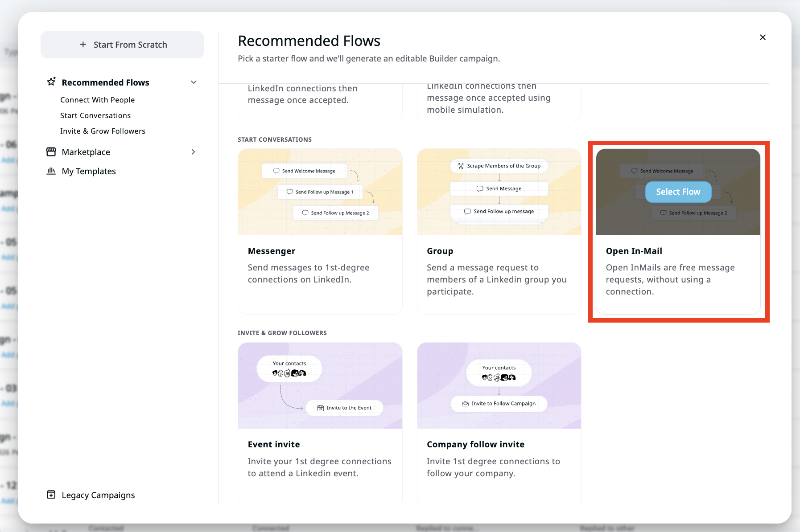Expand the Marketplace chevron arrow
Image resolution: width=800 pixels, height=532 pixels.
point(193,152)
